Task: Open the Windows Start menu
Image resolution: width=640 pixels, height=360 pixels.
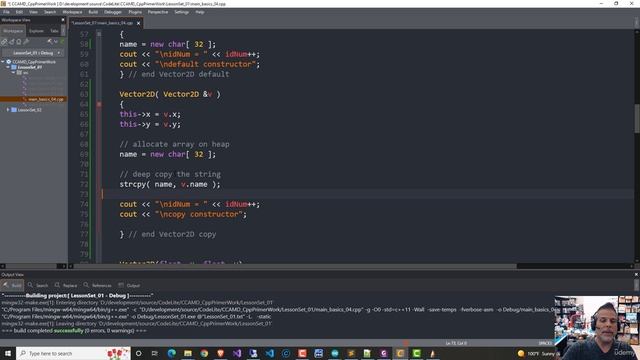Action: [8, 353]
